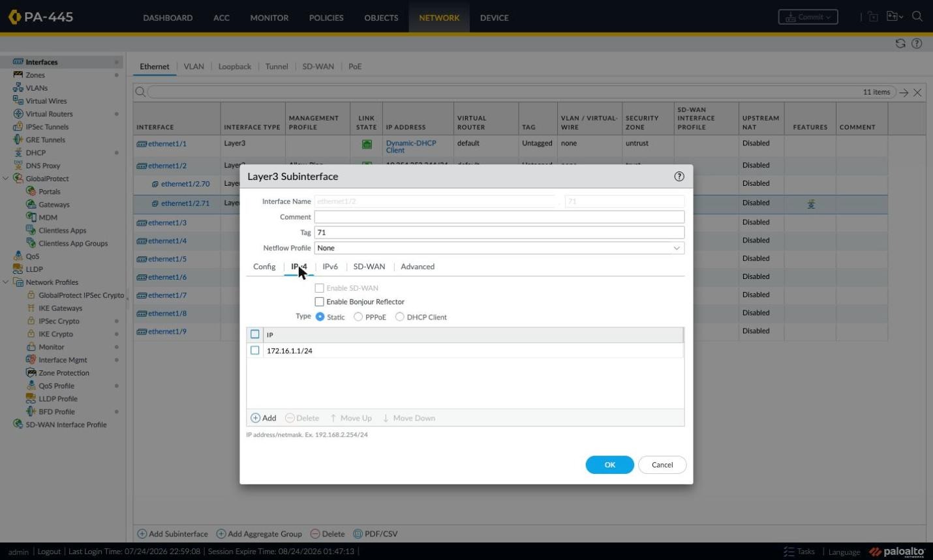The height and width of the screenshot is (560, 933).
Task: Click the PDF/CSV export button
Action: tap(375, 533)
